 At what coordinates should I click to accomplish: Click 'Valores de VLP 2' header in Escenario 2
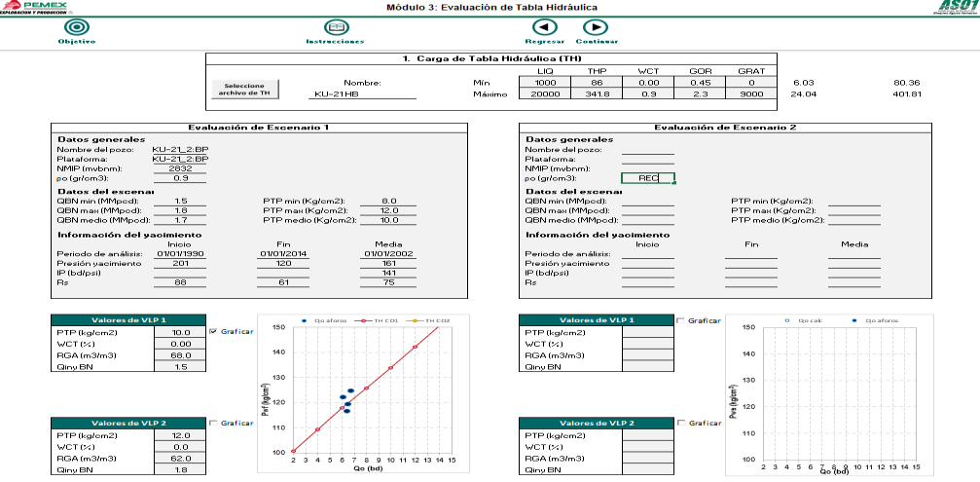[597, 424]
